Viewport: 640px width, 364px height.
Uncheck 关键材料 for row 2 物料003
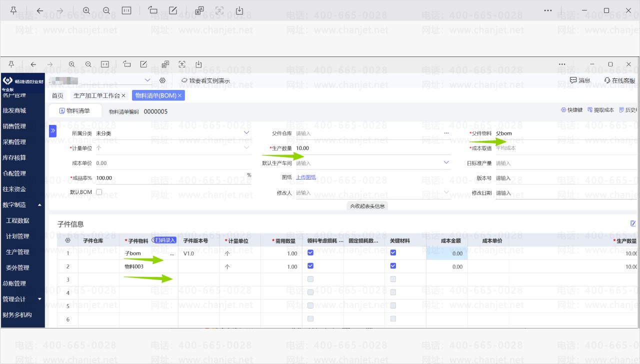pos(393,266)
